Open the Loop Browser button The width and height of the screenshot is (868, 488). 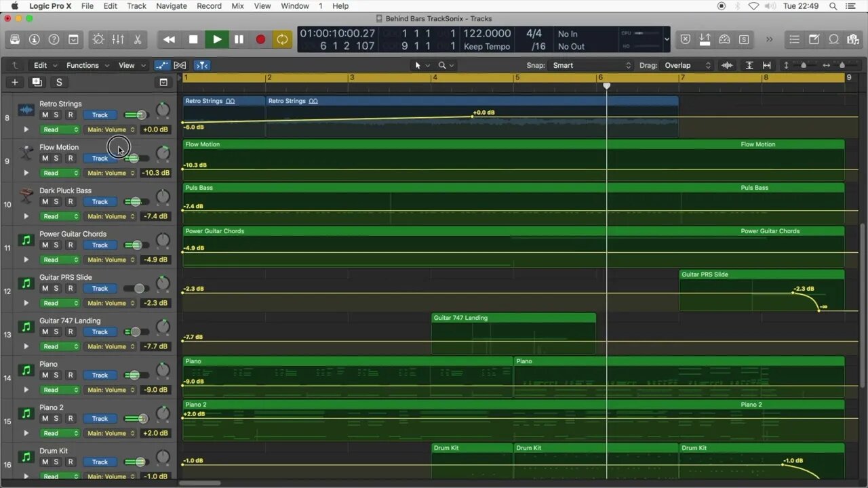coord(833,39)
